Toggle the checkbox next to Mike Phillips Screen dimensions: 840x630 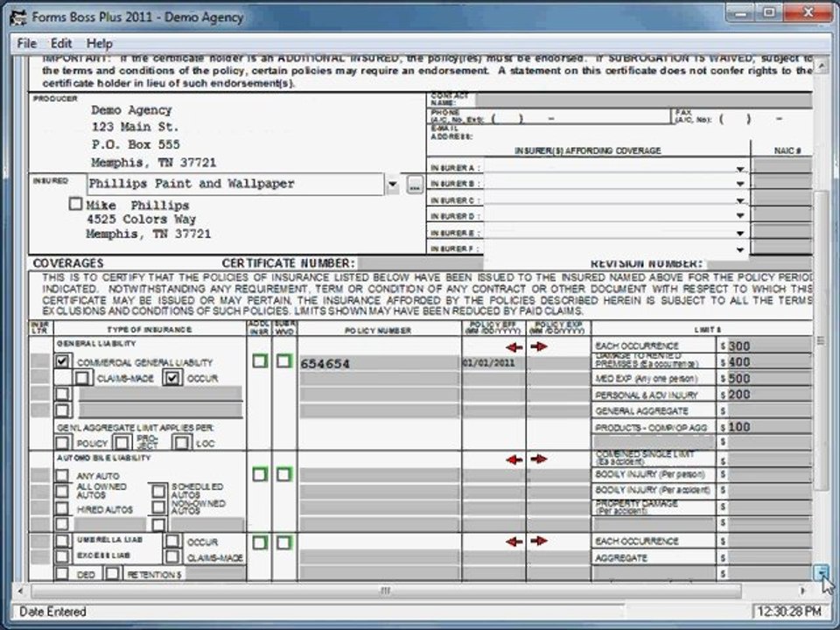click(76, 204)
